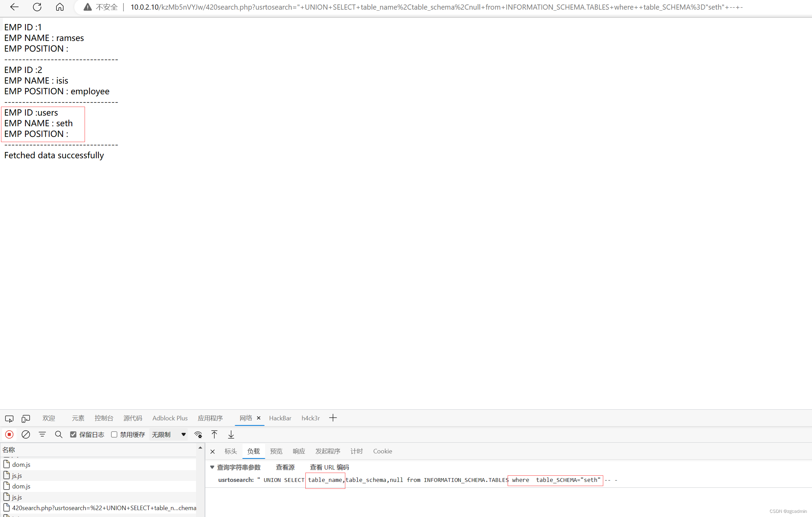Open the browser home page icon

(x=60, y=7)
